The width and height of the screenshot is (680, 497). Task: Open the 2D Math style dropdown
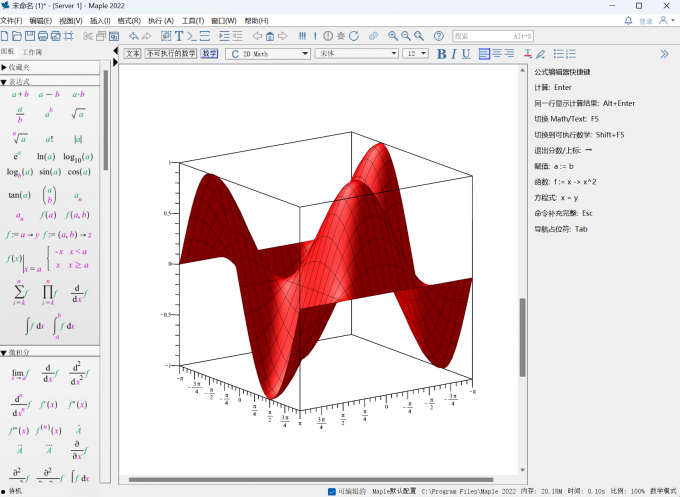tap(267, 54)
